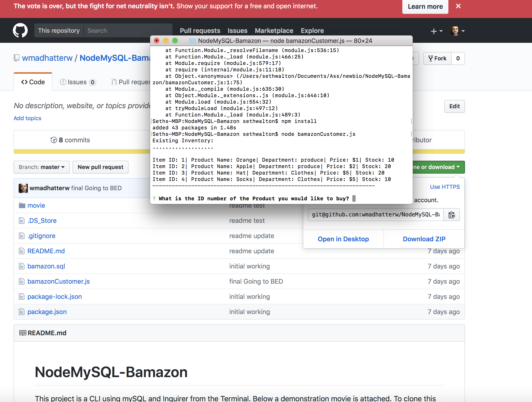Click the Code tab
Viewport: 532px width, 402px height.
pyautogui.click(x=32, y=82)
